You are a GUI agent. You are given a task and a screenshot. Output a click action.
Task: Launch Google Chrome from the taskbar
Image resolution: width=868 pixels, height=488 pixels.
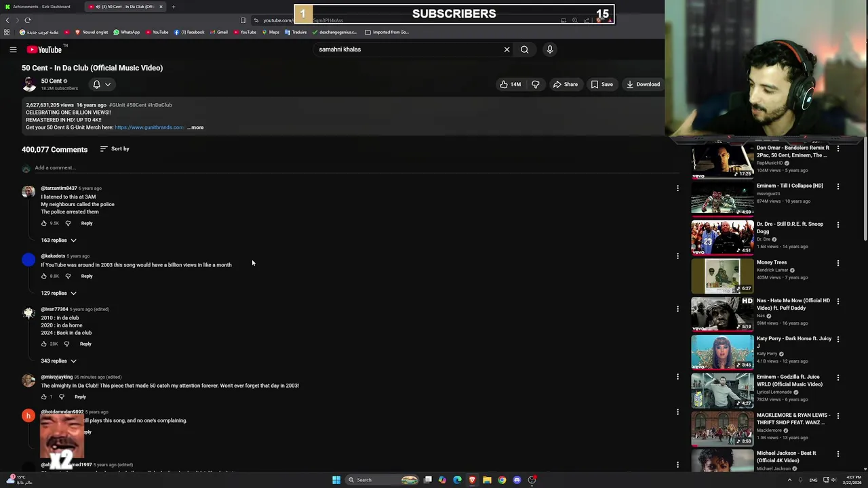pyautogui.click(x=502, y=480)
